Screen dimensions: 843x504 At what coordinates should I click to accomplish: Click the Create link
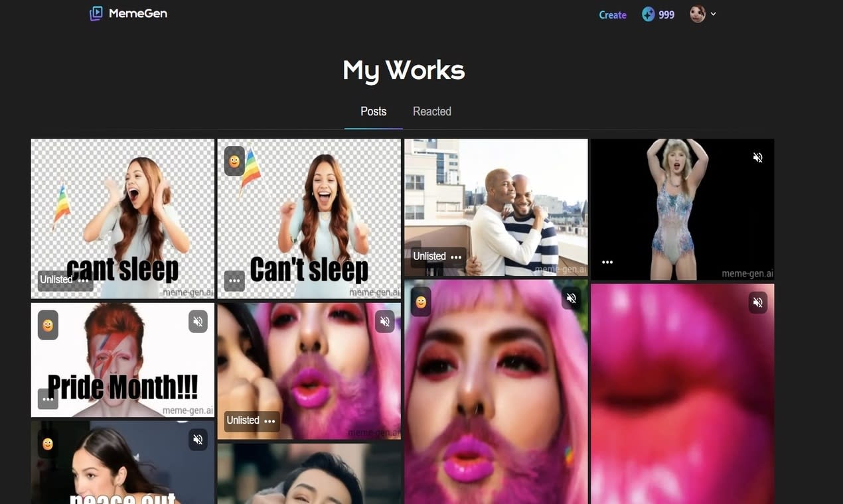click(613, 15)
